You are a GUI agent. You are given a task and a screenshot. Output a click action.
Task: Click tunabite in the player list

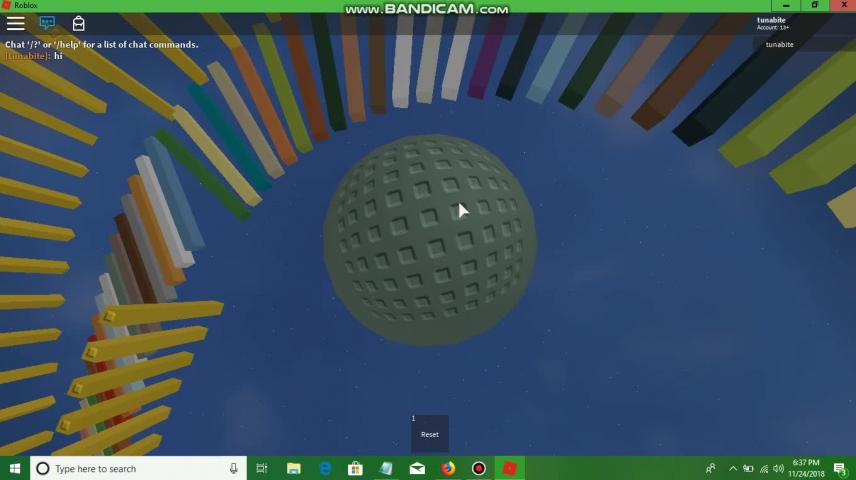(x=779, y=45)
